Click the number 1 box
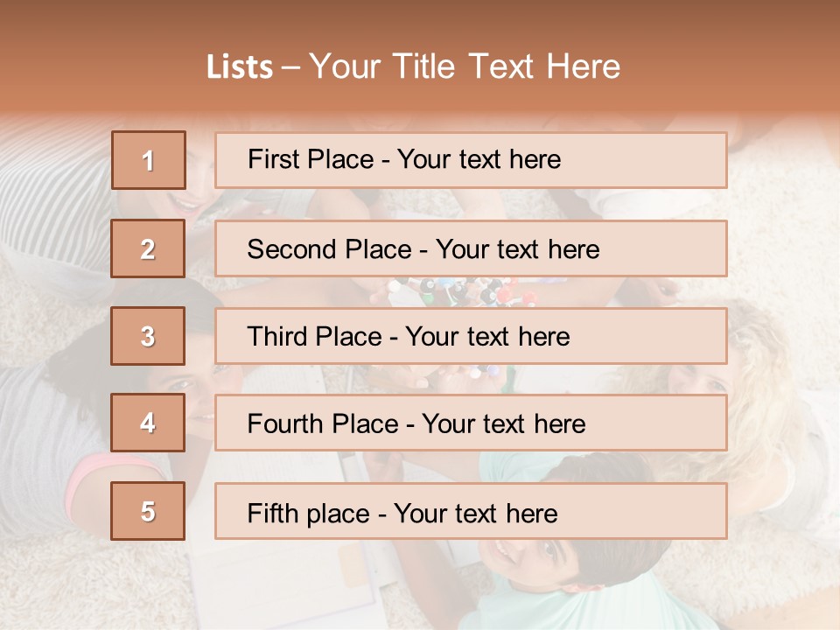This screenshot has height=630, width=840. [x=148, y=160]
